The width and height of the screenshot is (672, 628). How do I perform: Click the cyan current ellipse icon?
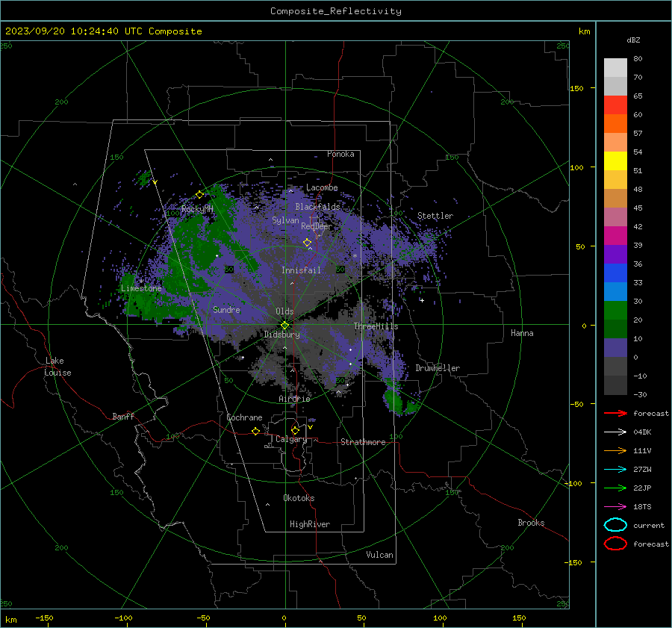[615, 525]
